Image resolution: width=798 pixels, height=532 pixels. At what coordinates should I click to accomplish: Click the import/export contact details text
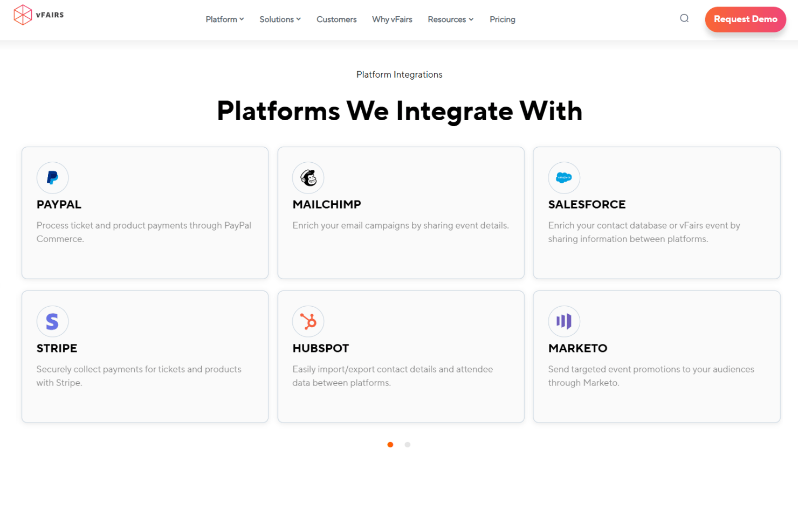click(393, 376)
